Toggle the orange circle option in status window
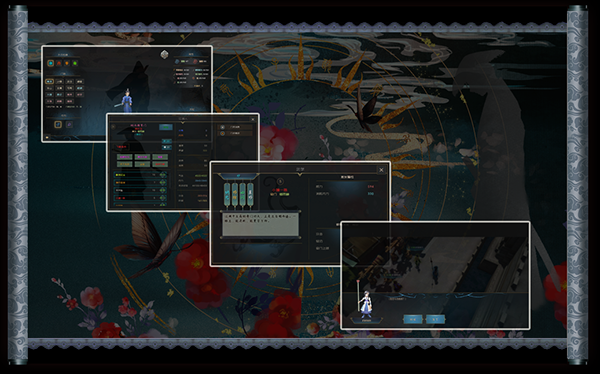 (223, 133)
